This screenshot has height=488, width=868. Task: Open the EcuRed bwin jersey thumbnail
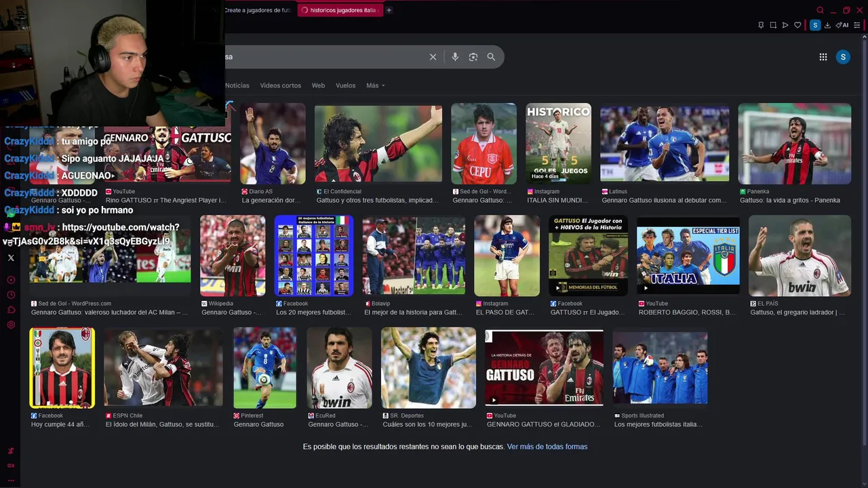click(x=339, y=368)
